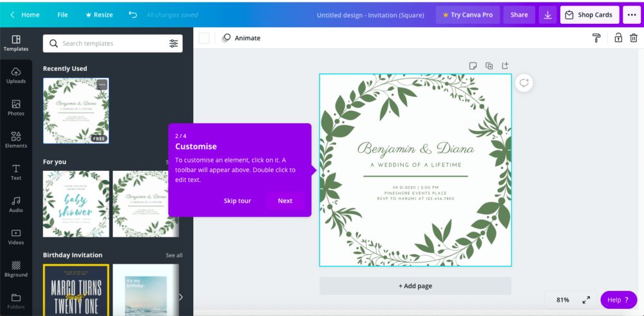Click the add new page icon above canvas

click(x=506, y=65)
